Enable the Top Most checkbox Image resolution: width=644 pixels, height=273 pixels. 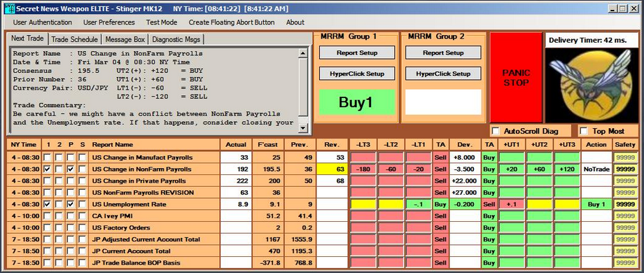pos(584,131)
